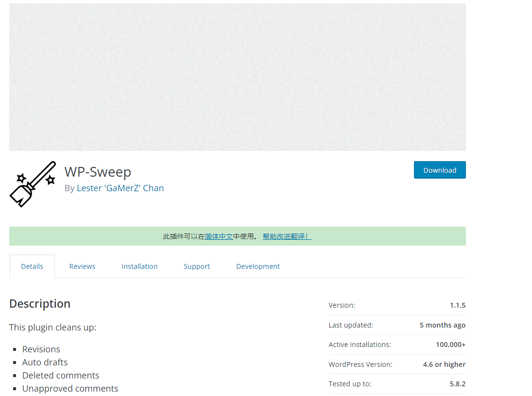Viewport: 532px width, 396px height.
Task: Select the Details tab
Action: tap(32, 266)
